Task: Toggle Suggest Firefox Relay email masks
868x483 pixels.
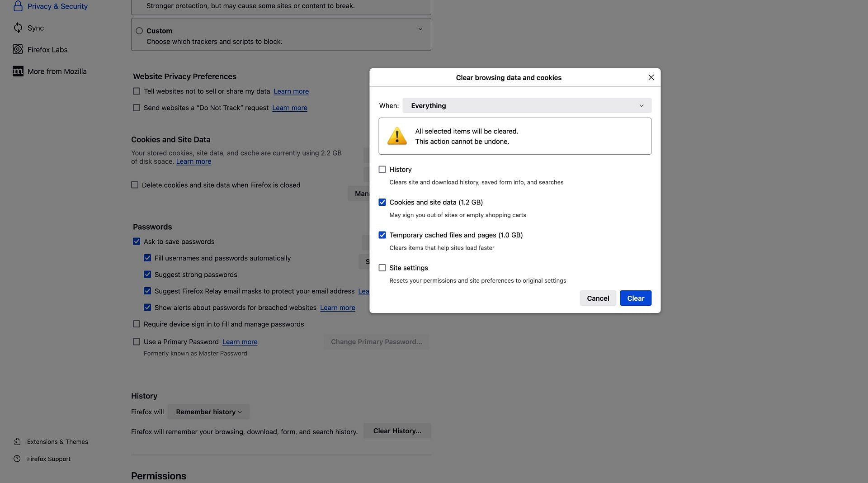Action: [x=147, y=291]
